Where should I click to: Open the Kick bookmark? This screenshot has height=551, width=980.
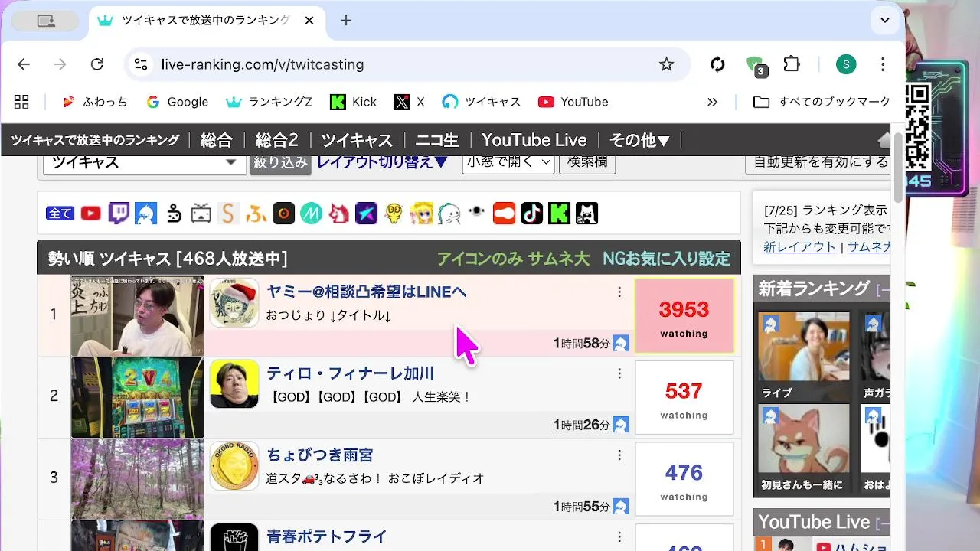(353, 102)
